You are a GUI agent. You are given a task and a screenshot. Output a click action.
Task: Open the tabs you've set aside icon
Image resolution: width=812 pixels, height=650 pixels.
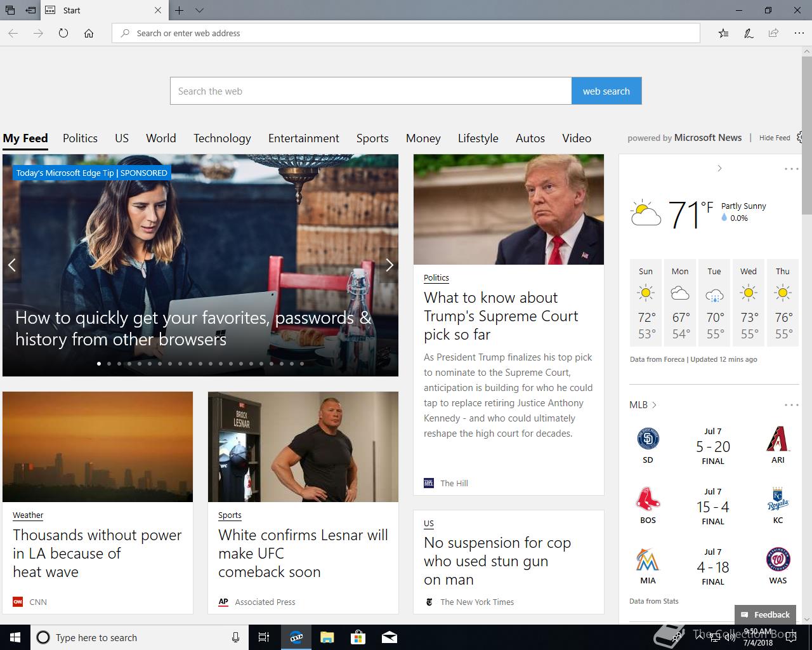click(10, 10)
